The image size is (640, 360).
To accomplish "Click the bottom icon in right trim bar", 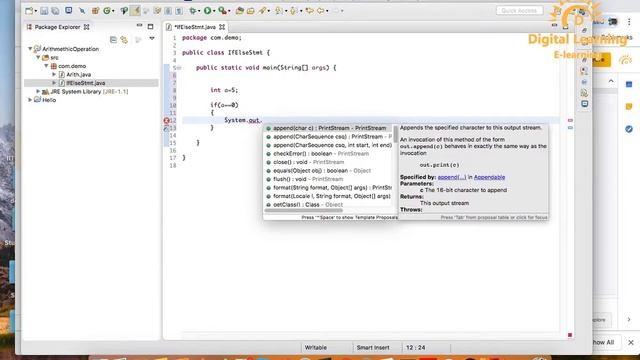I will pyautogui.click(x=584, y=104).
